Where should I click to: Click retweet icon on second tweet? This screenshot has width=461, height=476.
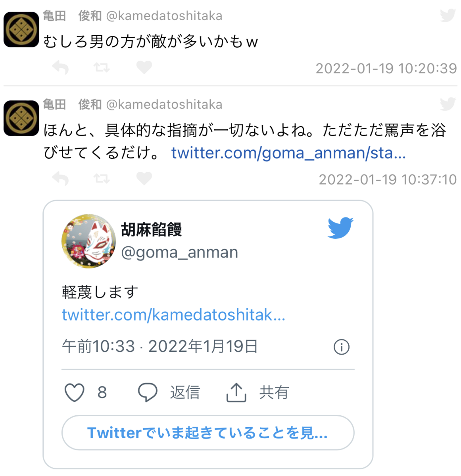coord(102,178)
